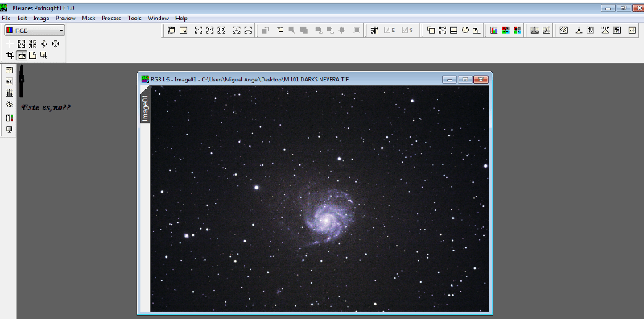Click the rightmost toolbar process icon

[x=633, y=30]
